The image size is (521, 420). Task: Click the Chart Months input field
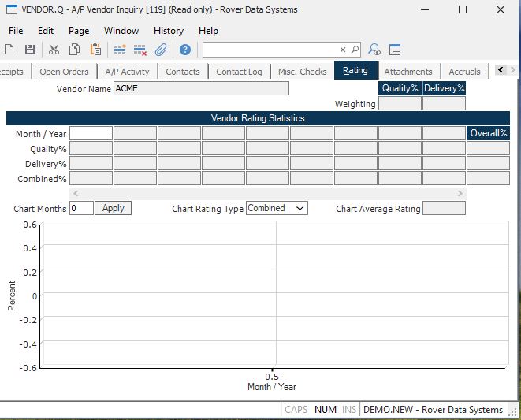click(81, 208)
